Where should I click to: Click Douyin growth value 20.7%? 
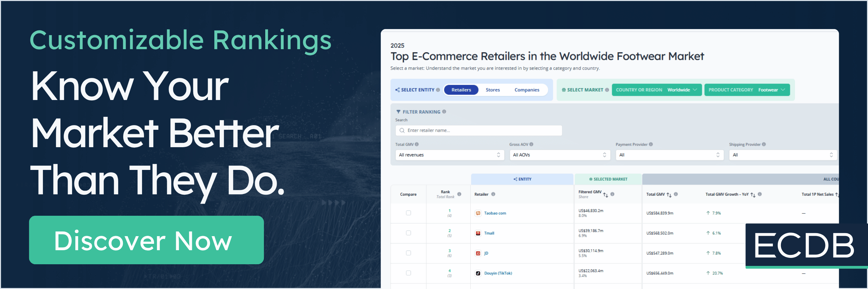717,273
